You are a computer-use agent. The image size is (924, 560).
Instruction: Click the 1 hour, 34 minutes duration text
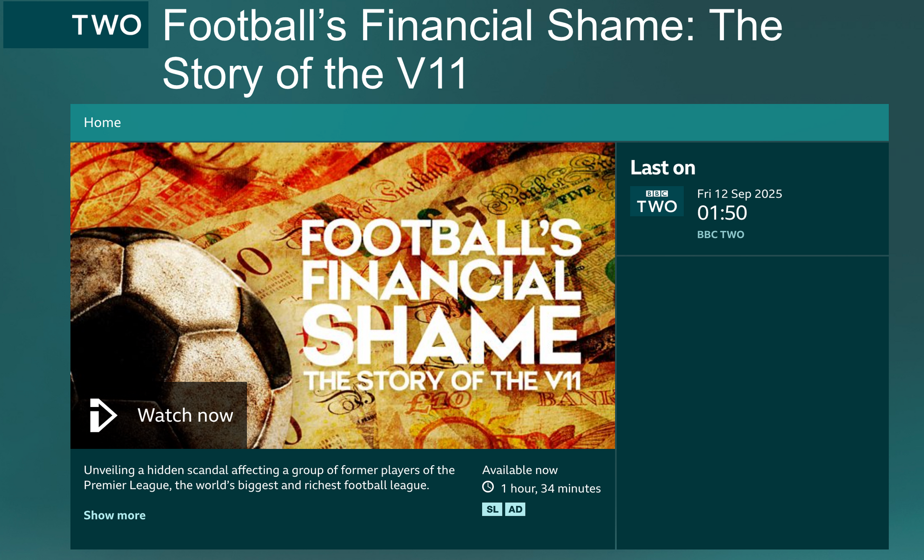(x=551, y=488)
